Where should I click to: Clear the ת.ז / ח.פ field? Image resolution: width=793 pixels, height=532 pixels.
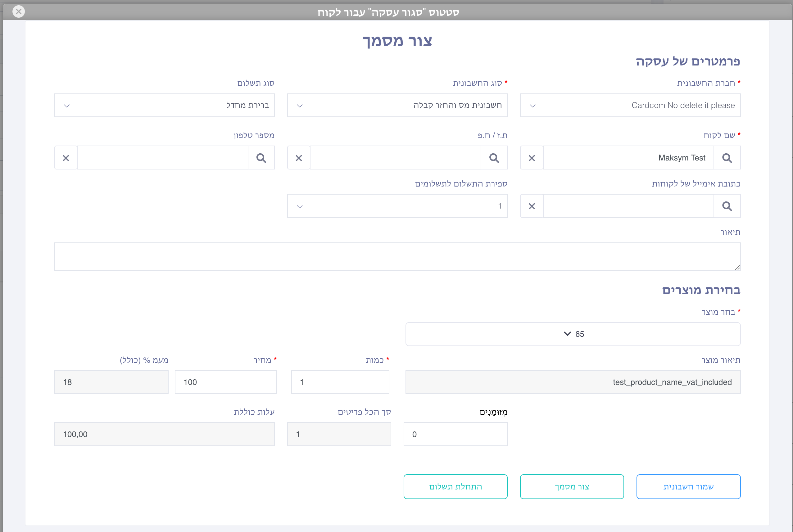[x=299, y=158]
